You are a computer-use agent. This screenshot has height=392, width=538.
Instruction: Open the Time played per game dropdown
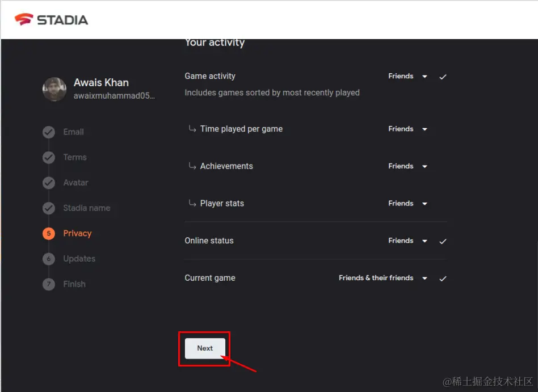tap(407, 129)
